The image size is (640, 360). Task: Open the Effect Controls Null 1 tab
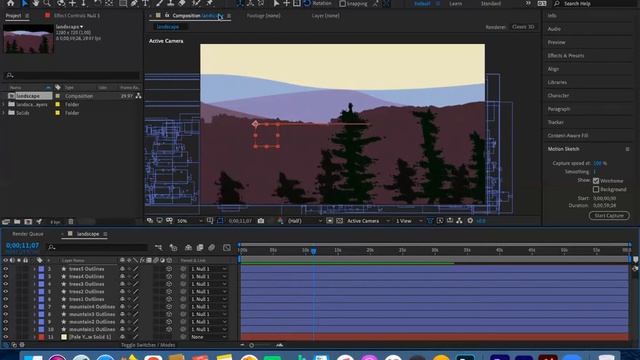pos(77,16)
